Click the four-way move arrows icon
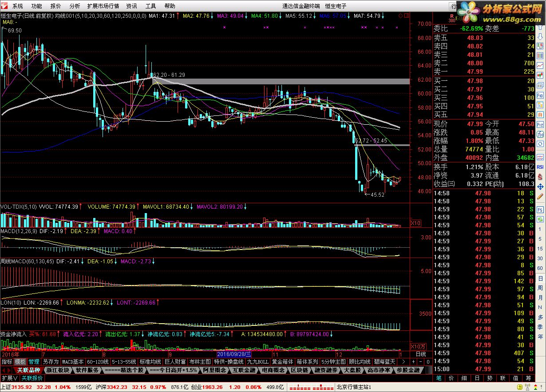The image size is (546, 392). point(540,187)
